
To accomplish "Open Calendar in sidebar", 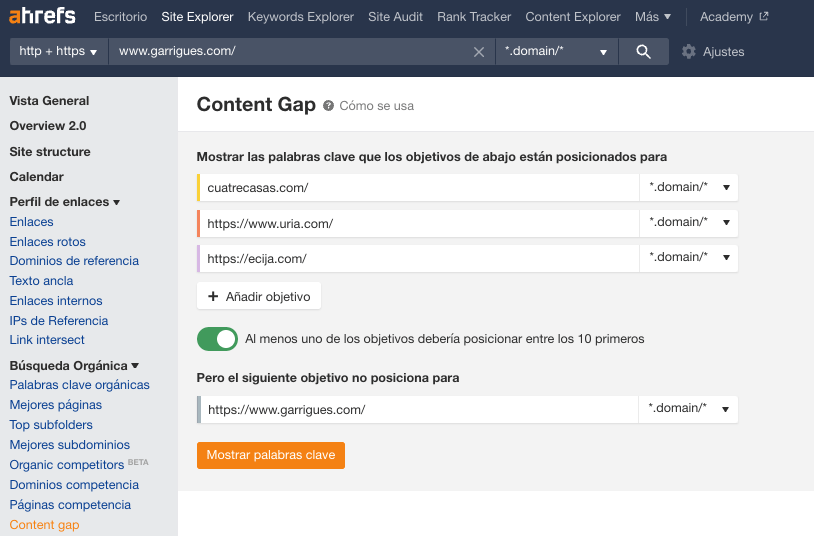I will tap(36, 177).
